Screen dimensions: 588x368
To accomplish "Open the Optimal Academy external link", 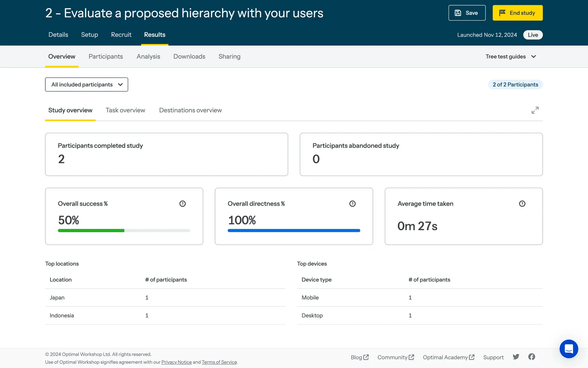I will point(448,357).
